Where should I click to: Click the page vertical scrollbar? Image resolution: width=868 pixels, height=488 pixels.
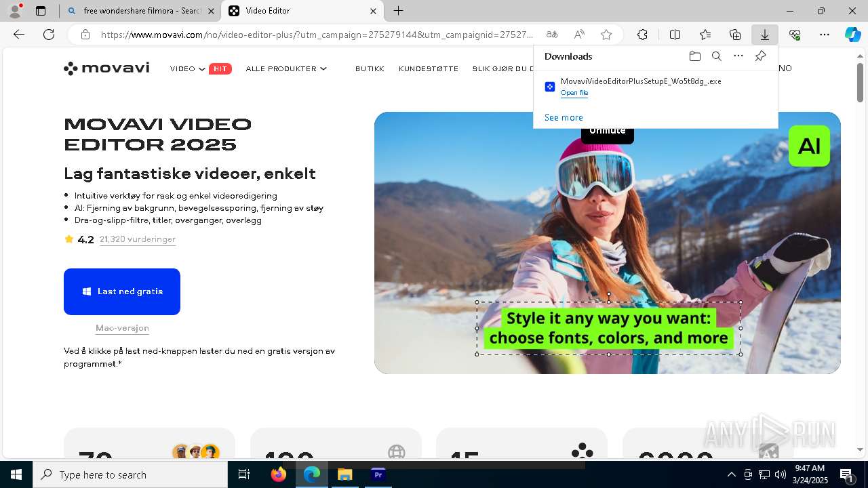coord(860,83)
